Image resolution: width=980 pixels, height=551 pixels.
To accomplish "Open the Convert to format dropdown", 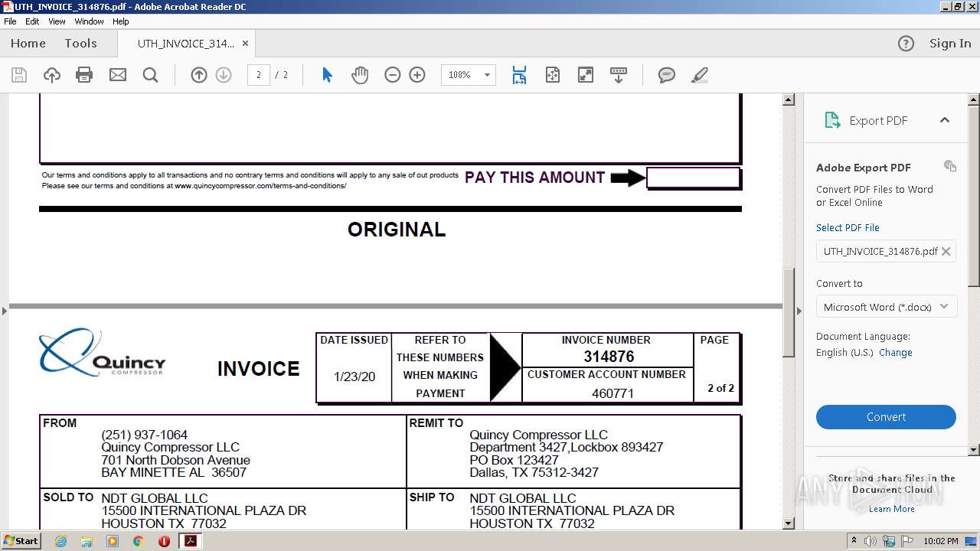I will (x=886, y=307).
